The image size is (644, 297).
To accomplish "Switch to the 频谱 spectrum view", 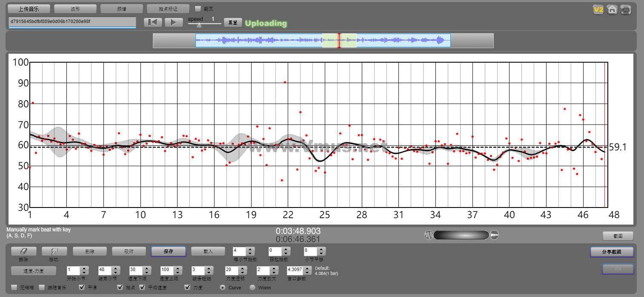I will click(121, 9).
